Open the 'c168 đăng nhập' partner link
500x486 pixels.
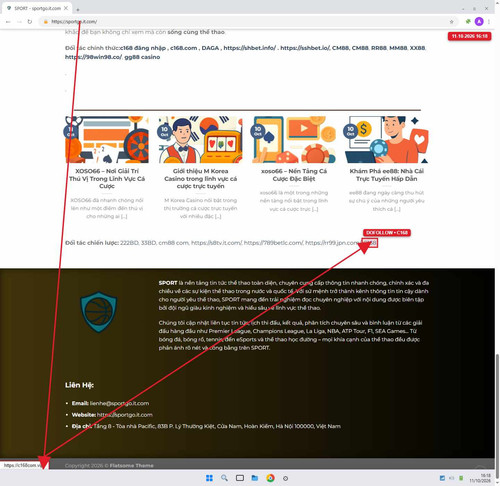click(143, 48)
